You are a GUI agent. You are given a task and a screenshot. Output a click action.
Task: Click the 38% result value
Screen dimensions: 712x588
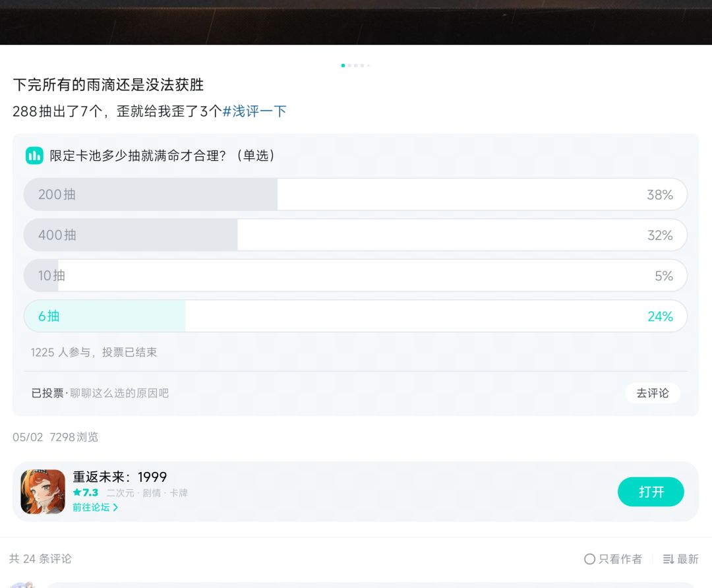[x=660, y=194]
